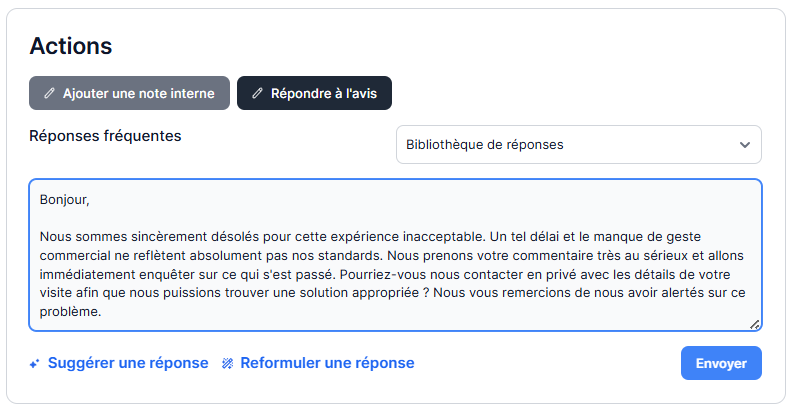Image resolution: width=795 pixels, height=410 pixels.
Task: Click the textarea resize handle in the corner
Action: 754,323
